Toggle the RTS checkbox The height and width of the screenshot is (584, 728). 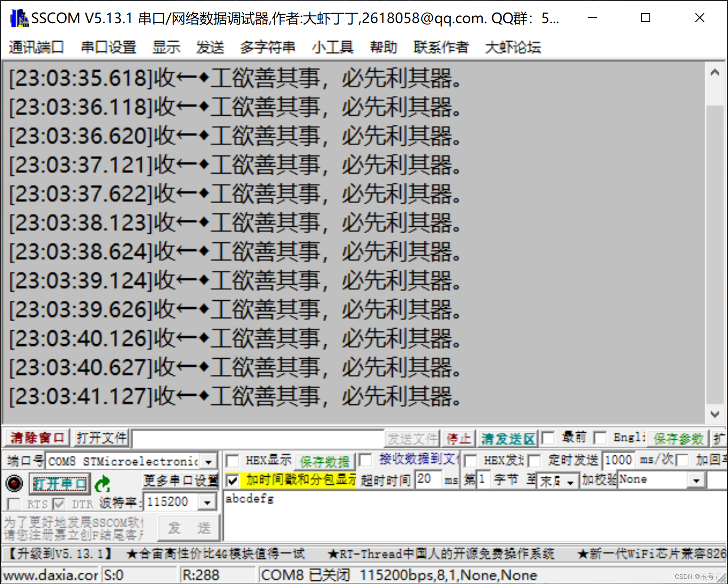pos(14,504)
